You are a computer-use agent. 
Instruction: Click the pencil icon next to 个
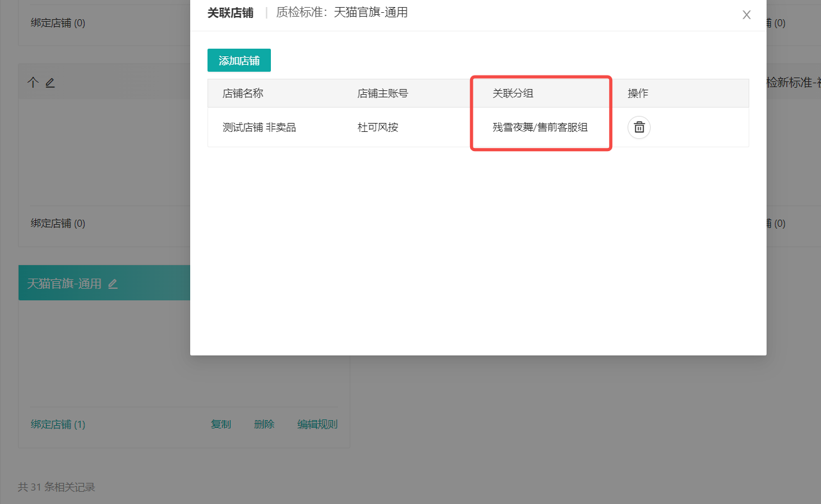(x=50, y=83)
